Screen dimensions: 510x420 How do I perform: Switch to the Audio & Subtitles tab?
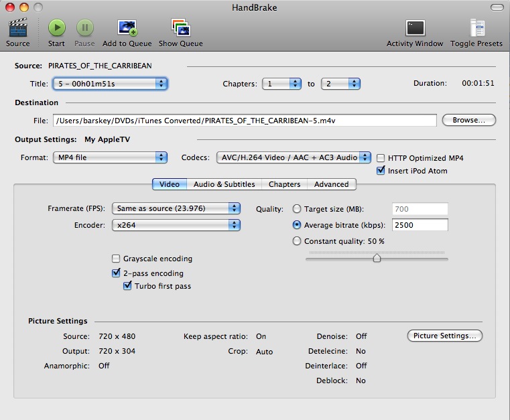point(224,184)
